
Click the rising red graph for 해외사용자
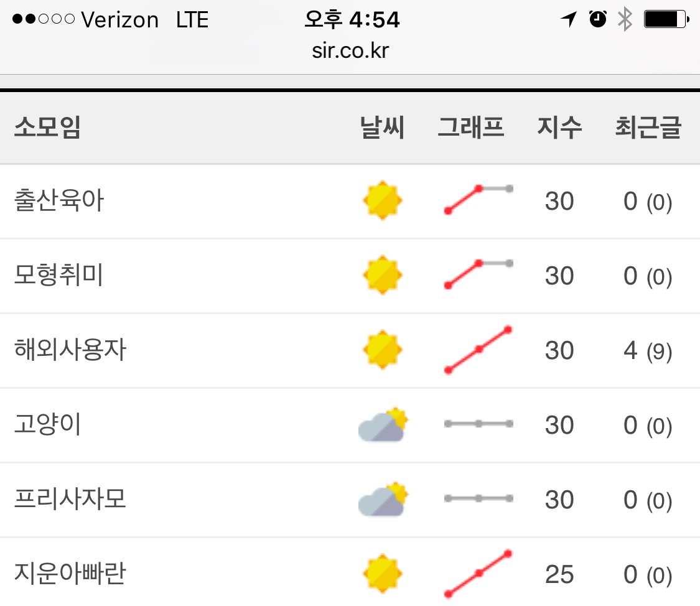478,350
